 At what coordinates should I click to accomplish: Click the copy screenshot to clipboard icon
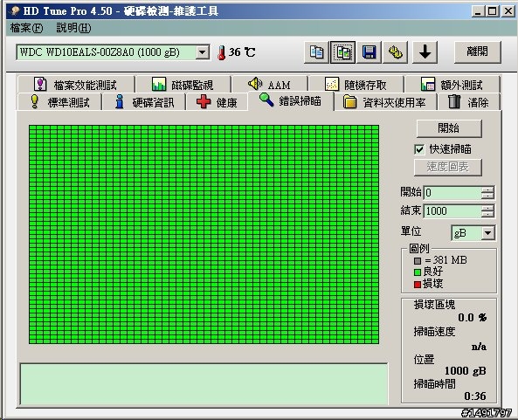point(343,52)
